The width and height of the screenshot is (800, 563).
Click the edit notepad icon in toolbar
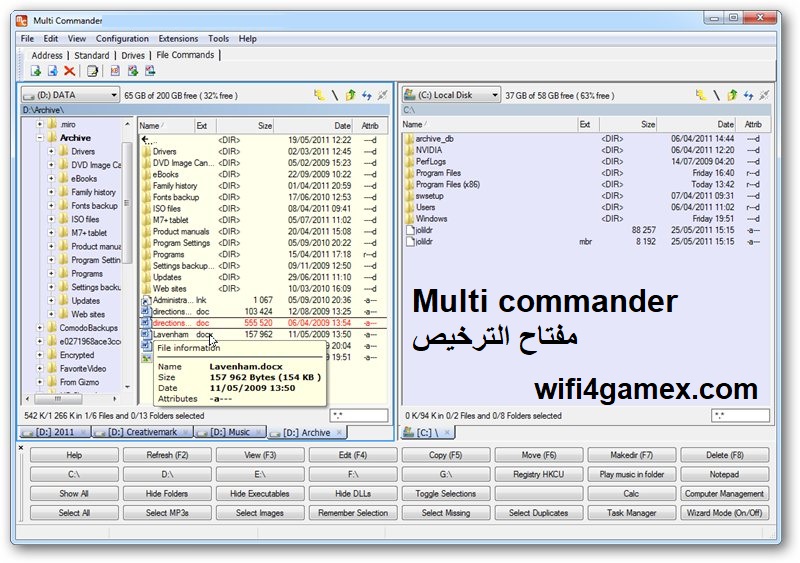[92, 71]
